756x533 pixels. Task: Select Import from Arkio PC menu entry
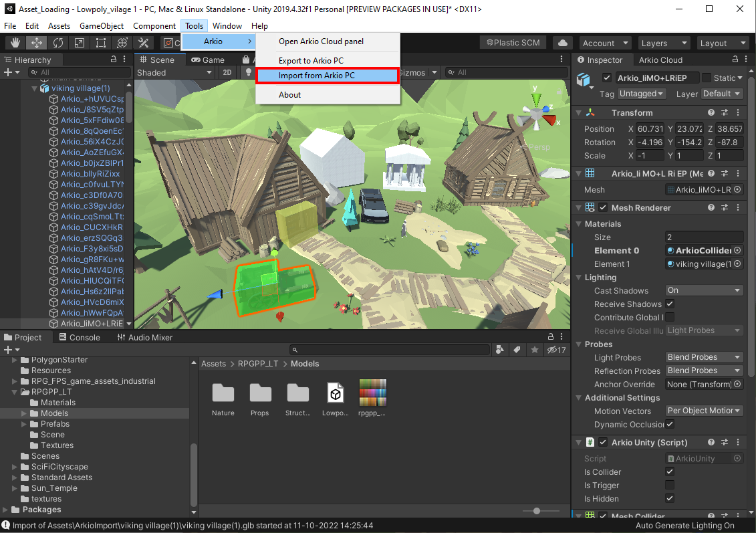(x=328, y=76)
